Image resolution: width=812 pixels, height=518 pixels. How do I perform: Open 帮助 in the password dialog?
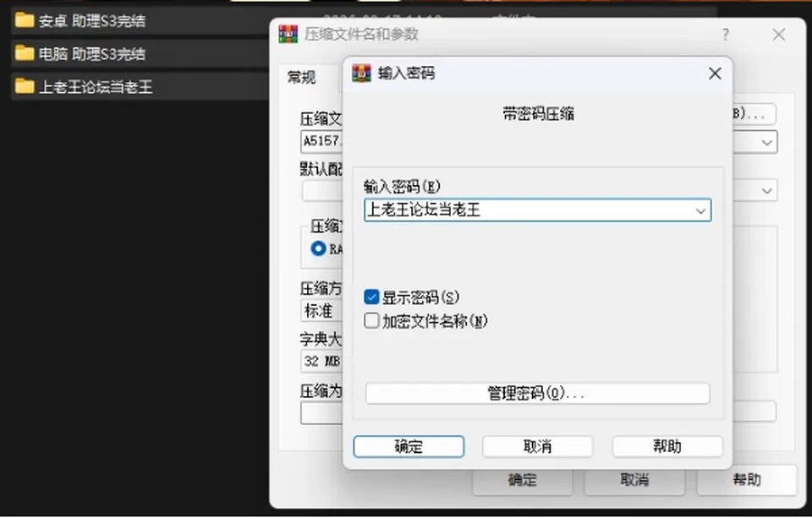(667, 446)
